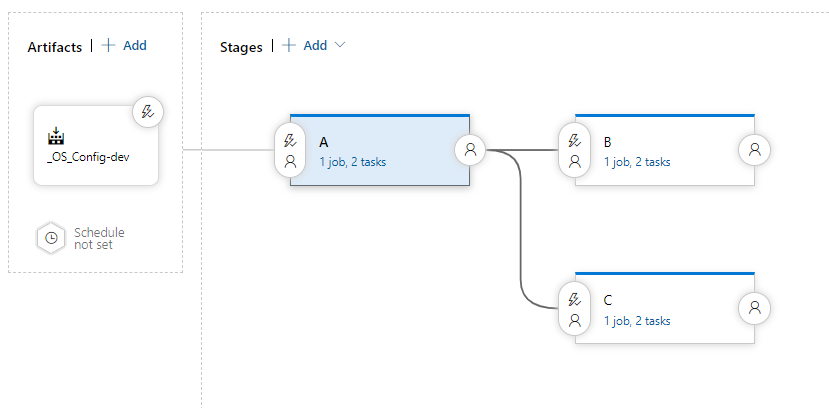This screenshot has width=829, height=408.
Task: Open pre-deployment trigger lightning icon on stage A
Action: click(290, 141)
